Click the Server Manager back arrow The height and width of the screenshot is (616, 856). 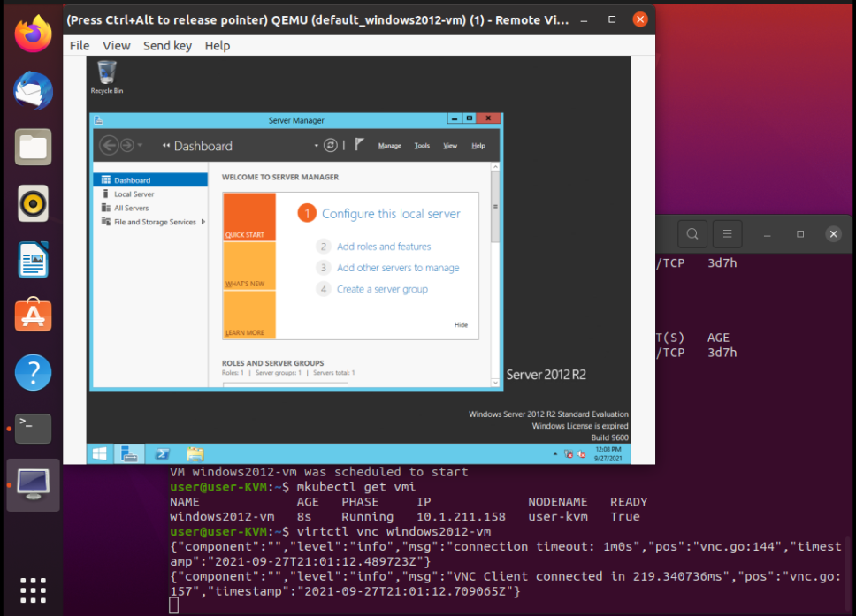[x=109, y=145]
